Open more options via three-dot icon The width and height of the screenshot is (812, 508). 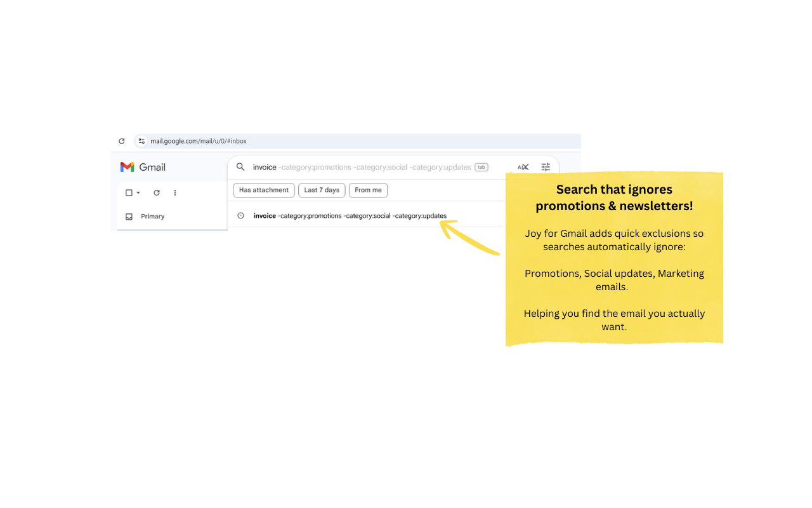[x=174, y=192]
